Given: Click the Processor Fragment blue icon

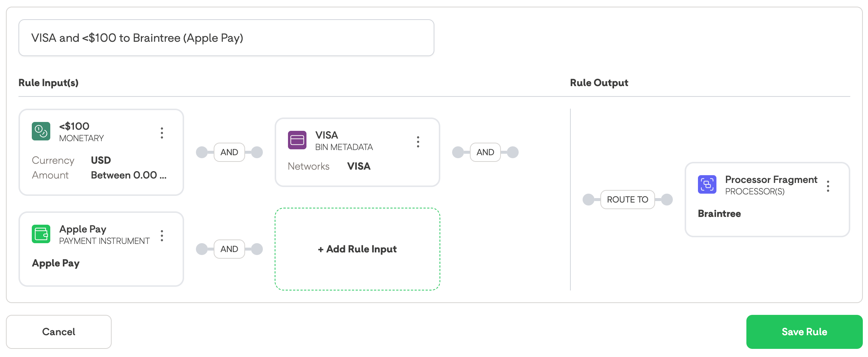Looking at the screenshot, I should coord(707,184).
